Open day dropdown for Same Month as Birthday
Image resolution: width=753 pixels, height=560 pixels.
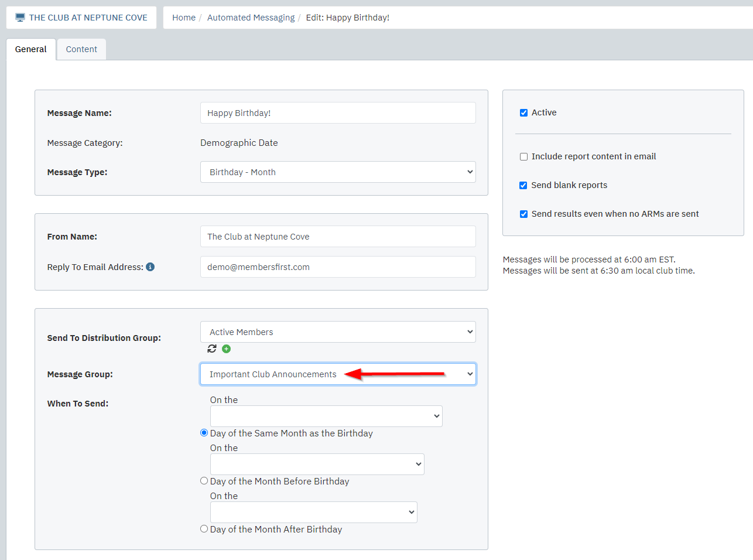(x=326, y=416)
